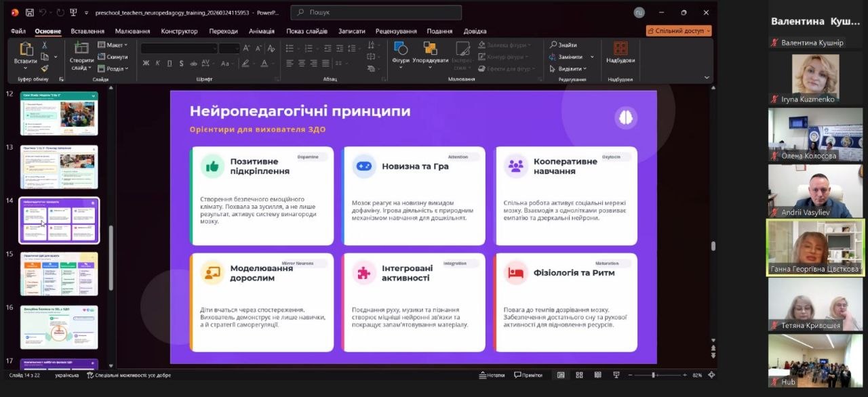Open the Фігури shapes gallery
This screenshot has height=397, width=868.
point(401,52)
